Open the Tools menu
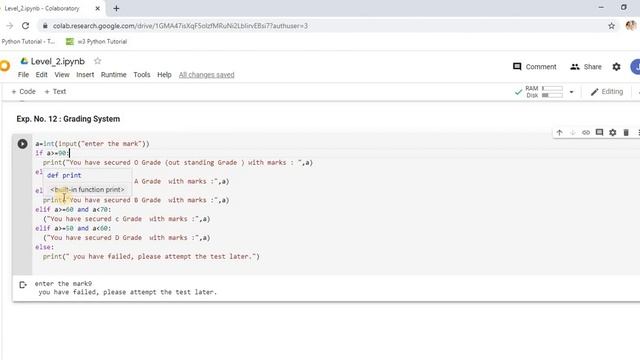The image size is (640, 360). click(142, 75)
